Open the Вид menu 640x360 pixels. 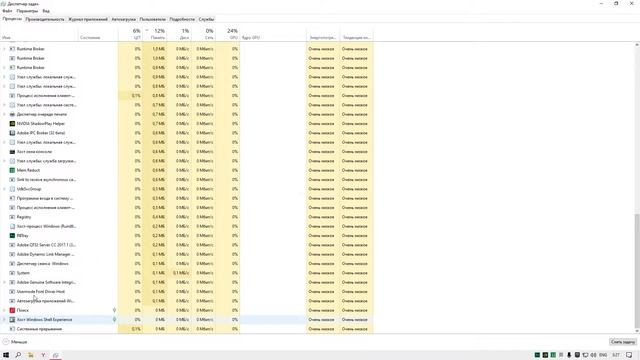(46, 11)
